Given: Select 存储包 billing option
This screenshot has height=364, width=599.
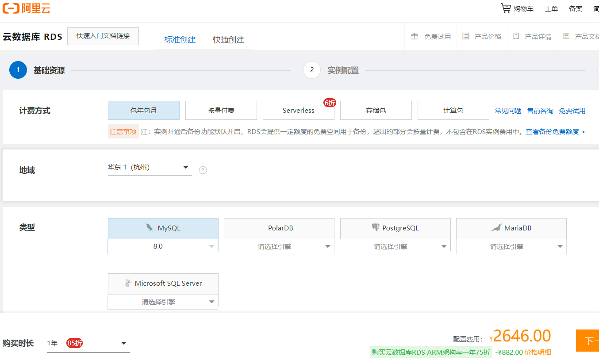Looking at the screenshot, I should point(376,110).
